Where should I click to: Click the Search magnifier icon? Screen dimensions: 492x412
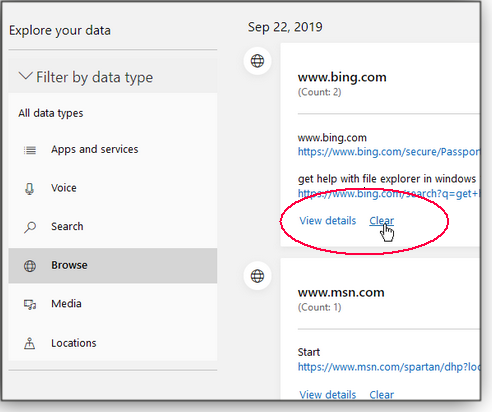[30, 227]
